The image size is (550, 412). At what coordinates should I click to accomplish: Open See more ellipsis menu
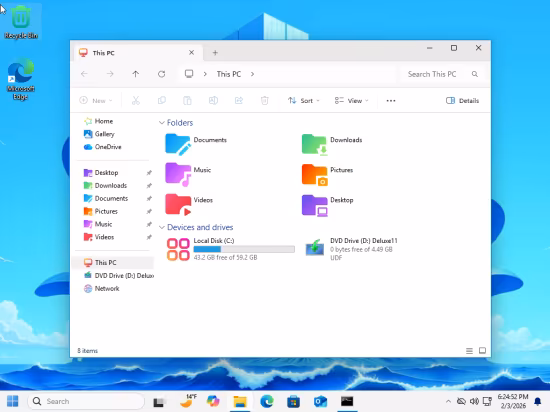point(391,101)
